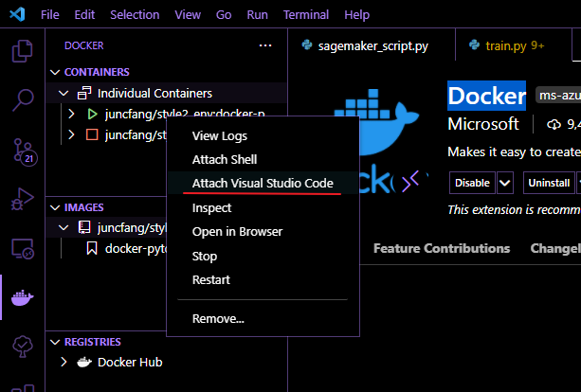The image size is (581, 392).
Task: Click the red stopped container square icon
Action: 92,134
